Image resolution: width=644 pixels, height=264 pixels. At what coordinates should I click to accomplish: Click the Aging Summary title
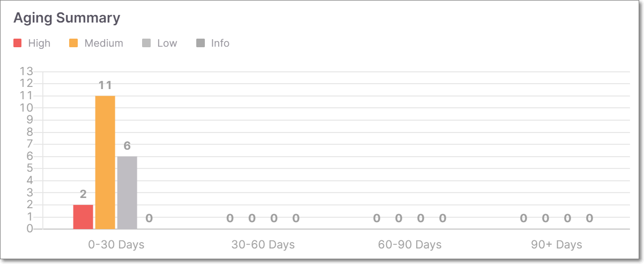click(x=66, y=18)
